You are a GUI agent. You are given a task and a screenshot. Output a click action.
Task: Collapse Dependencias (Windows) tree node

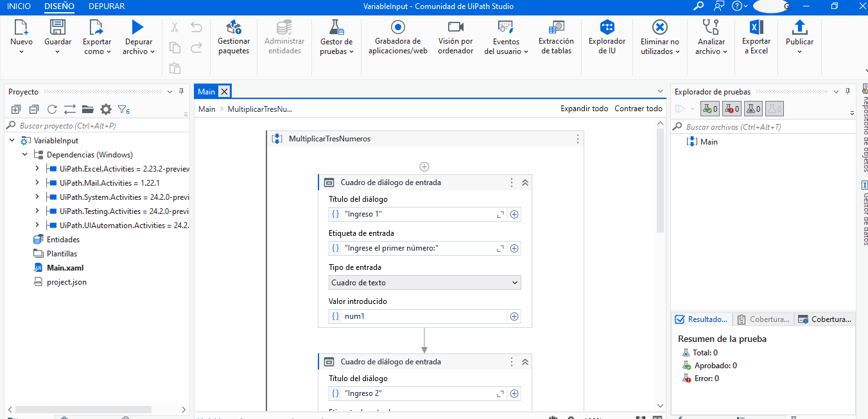(x=24, y=155)
